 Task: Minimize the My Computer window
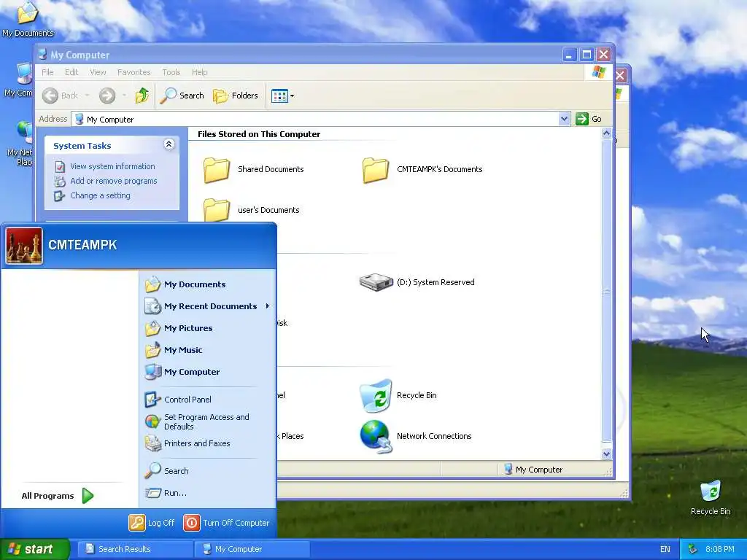tap(569, 55)
